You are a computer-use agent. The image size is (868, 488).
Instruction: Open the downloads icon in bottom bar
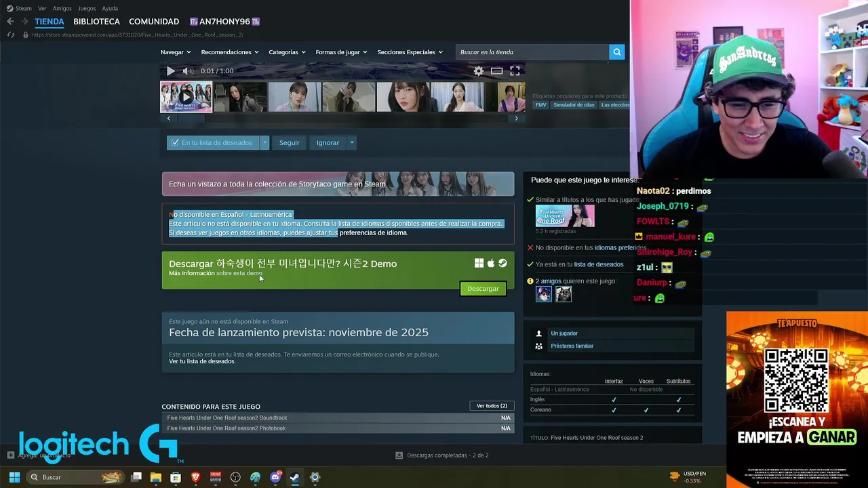pos(399,455)
